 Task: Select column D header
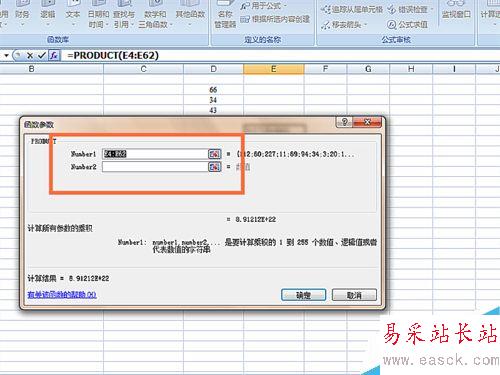(x=214, y=69)
